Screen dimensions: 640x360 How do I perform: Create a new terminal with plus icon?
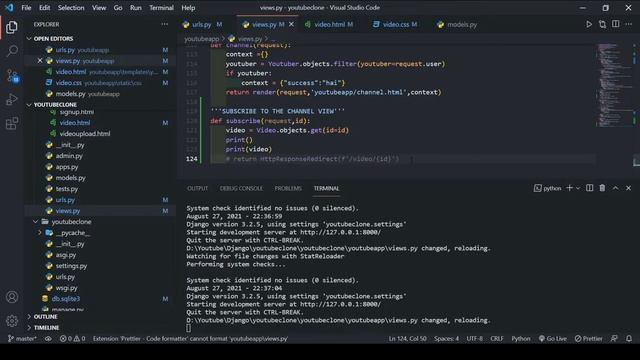[569, 188]
